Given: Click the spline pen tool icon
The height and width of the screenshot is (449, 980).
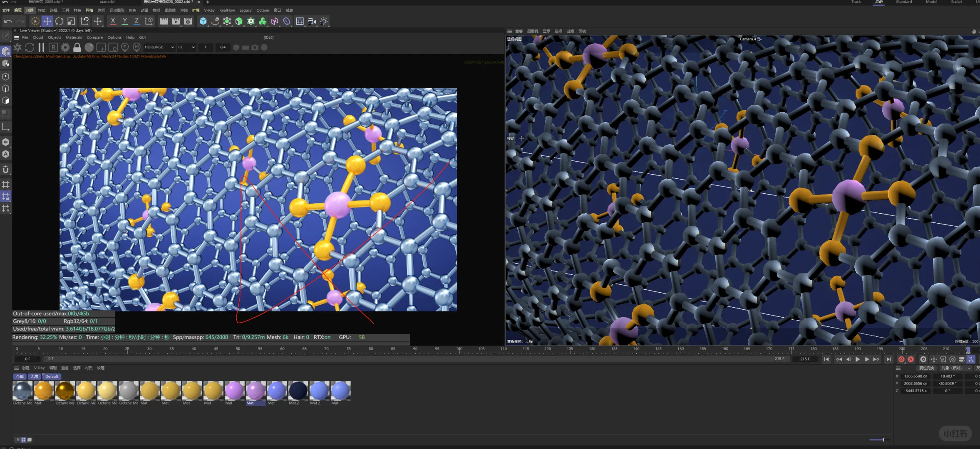Looking at the screenshot, I should [x=215, y=21].
